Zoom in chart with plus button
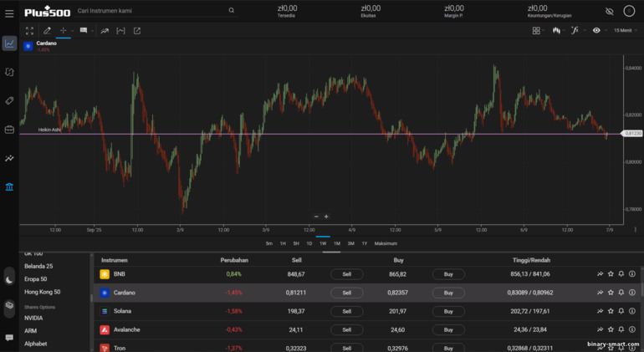644x352 pixels. coord(326,217)
